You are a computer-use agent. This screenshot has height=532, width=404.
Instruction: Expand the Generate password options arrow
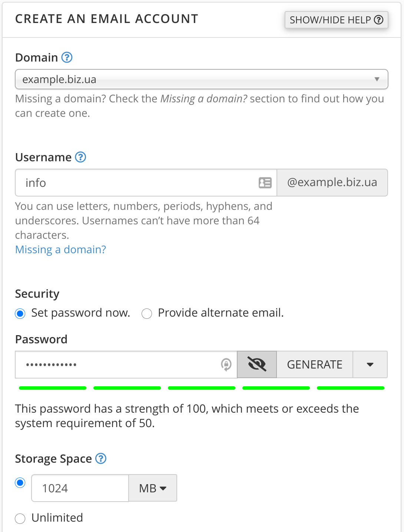(x=370, y=364)
